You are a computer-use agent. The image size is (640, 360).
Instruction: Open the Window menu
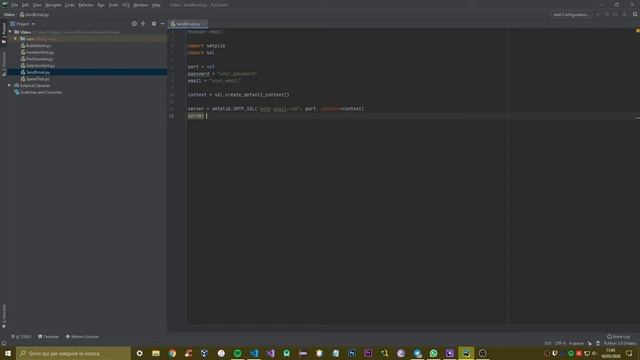tap(140, 5)
